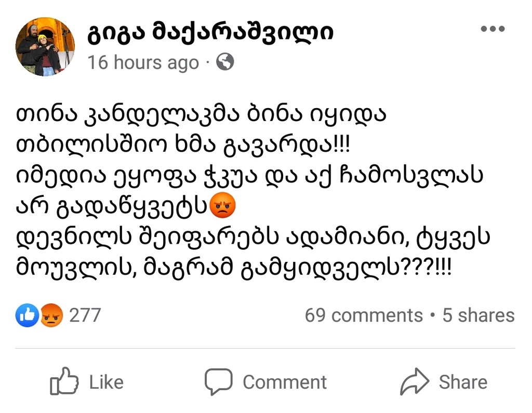The width and height of the screenshot is (532, 413).
Task: Click the curved arrow Share icon
Action: click(x=415, y=382)
